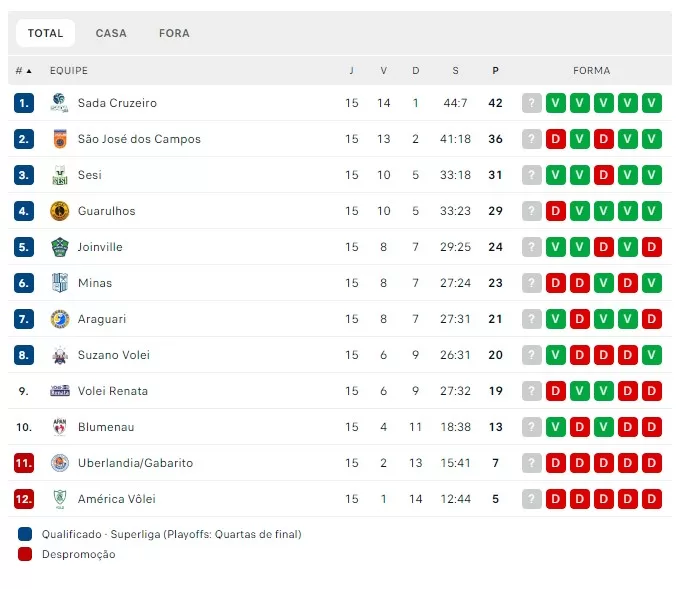Click the São José dos Campos team logo
This screenshot has width=683, height=589.
click(x=59, y=139)
